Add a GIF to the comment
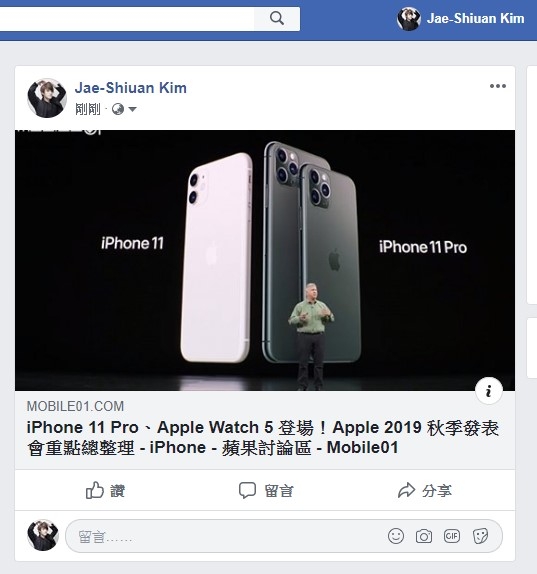537x574 pixels. (452, 536)
